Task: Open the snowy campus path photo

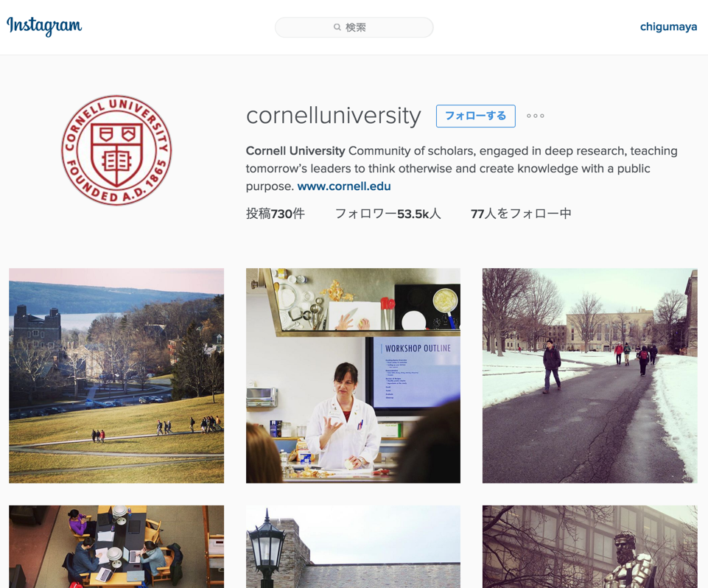Action: (x=589, y=376)
